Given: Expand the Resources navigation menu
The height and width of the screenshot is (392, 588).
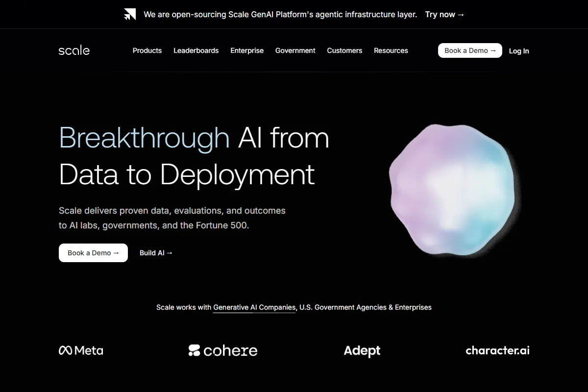Looking at the screenshot, I should tap(391, 50).
